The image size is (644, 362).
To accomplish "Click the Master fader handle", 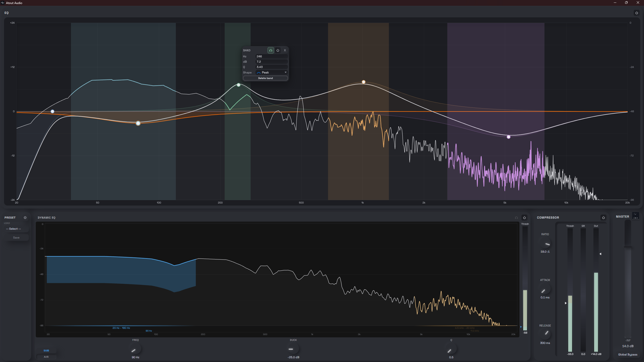I will point(628,247).
